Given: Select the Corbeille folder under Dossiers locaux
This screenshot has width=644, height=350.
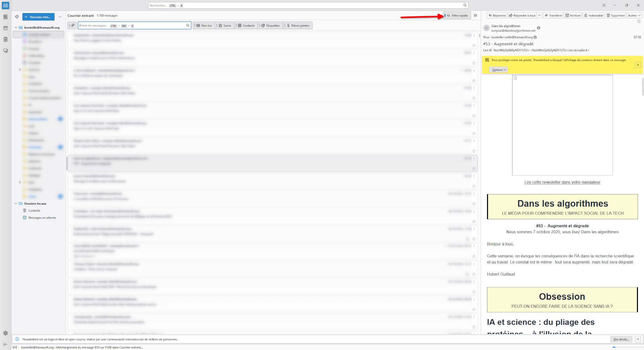Looking at the screenshot, I should [x=34, y=211].
